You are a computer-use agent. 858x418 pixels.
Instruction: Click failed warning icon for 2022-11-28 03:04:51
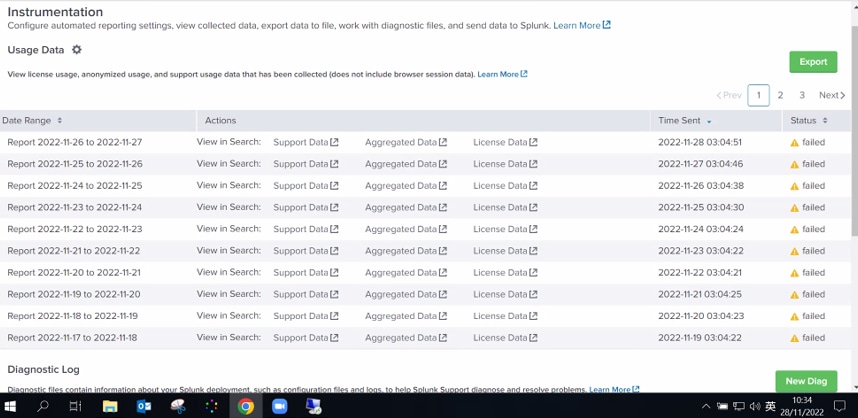(795, 143)
